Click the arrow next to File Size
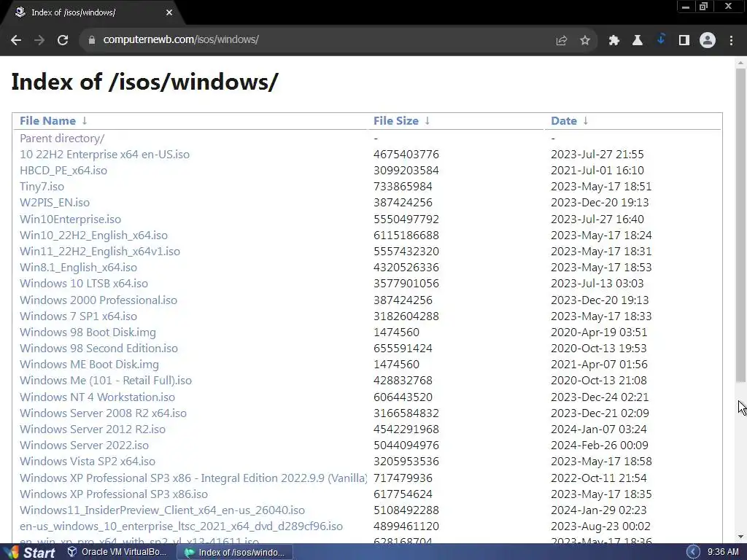 tap(427, 121)
